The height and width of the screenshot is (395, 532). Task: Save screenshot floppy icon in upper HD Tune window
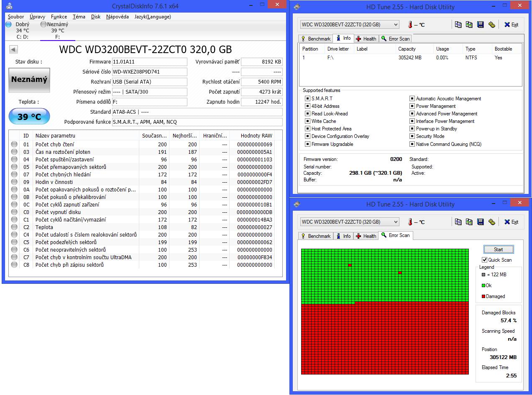pos(481,25)
